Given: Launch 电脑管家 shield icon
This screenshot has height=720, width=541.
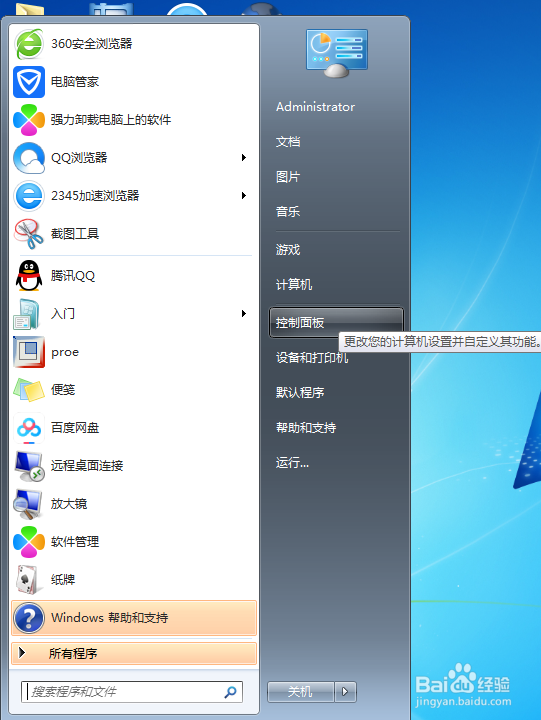Looking at the screenshot, I should (29, 82).
